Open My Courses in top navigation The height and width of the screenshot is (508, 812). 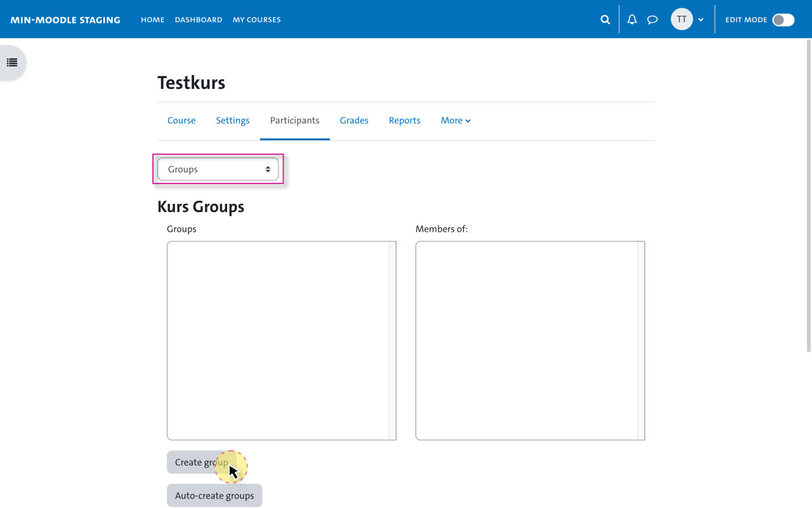tap(257, 20)
